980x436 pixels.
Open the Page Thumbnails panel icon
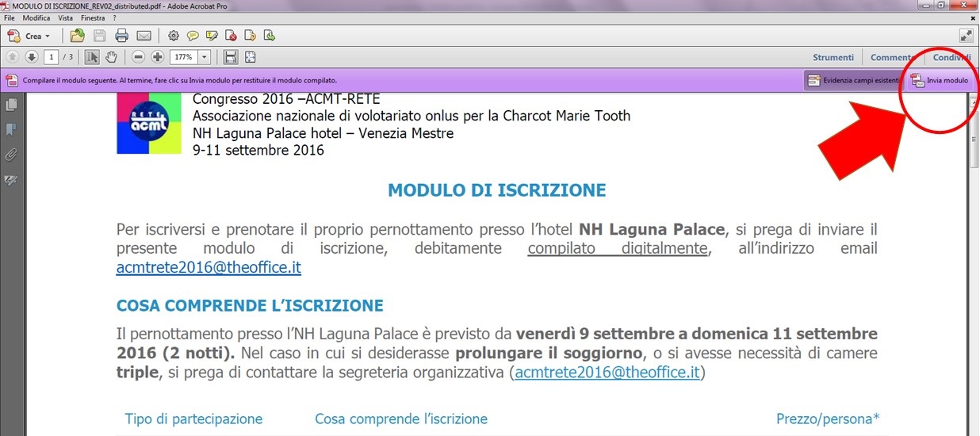(x=11, y=105)
